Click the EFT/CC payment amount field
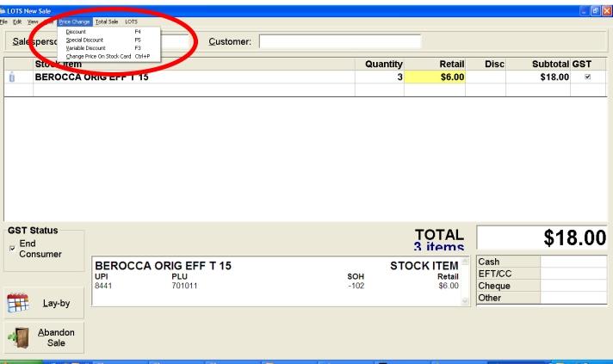 coord(574,274)
